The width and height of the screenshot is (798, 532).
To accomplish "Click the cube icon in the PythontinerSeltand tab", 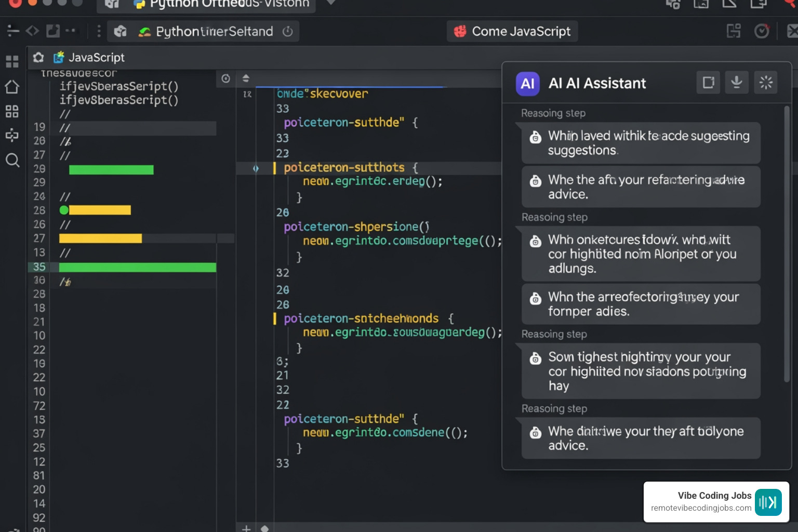I will click(x=121, y=32).
